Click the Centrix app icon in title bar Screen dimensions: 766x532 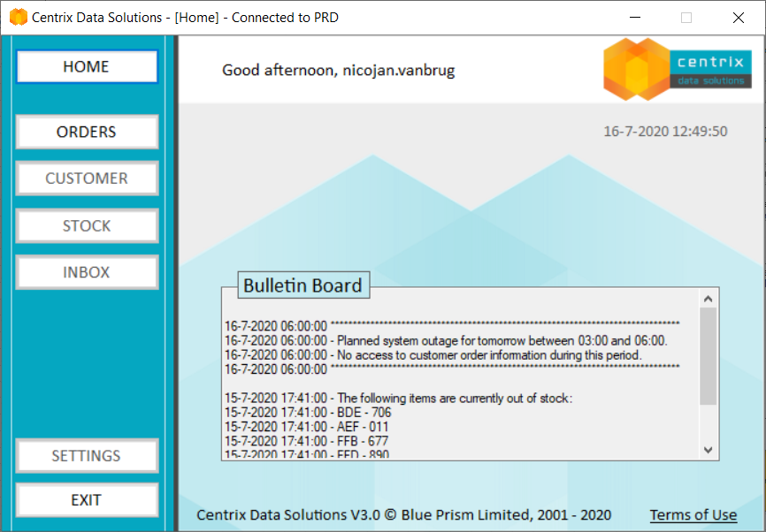click(x=19, y=17)
